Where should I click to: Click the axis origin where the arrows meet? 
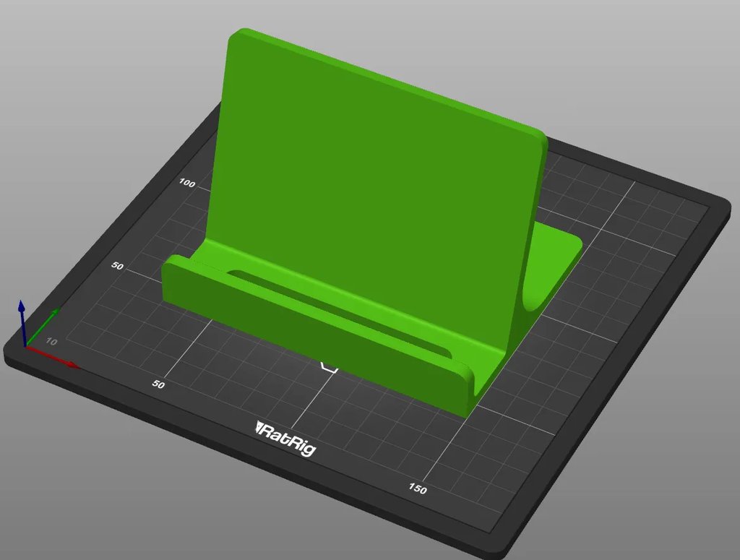coord(26,346)
